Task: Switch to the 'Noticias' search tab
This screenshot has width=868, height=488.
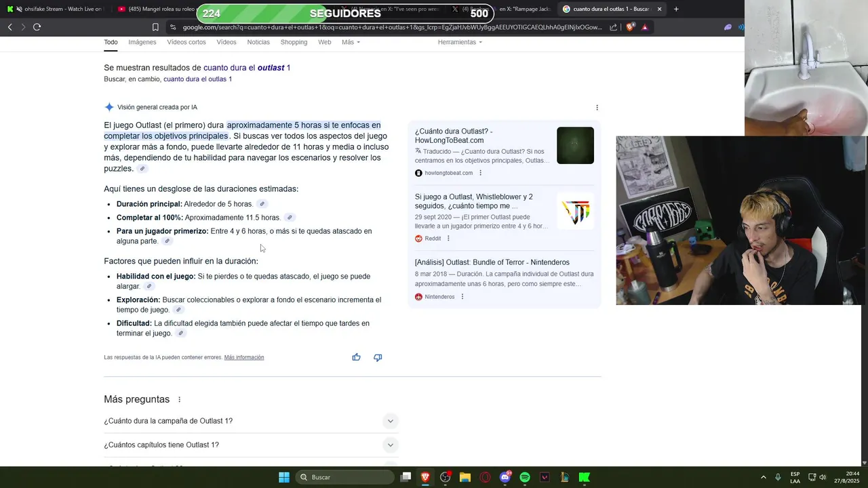Action: tap(258, 42)
